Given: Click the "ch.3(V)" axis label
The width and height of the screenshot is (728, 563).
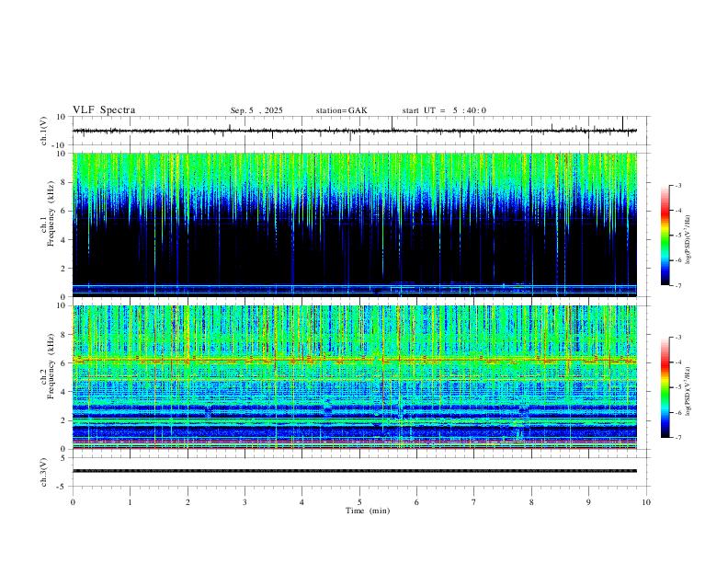Looking at the screenshot, I should click(x=44, y=472).
